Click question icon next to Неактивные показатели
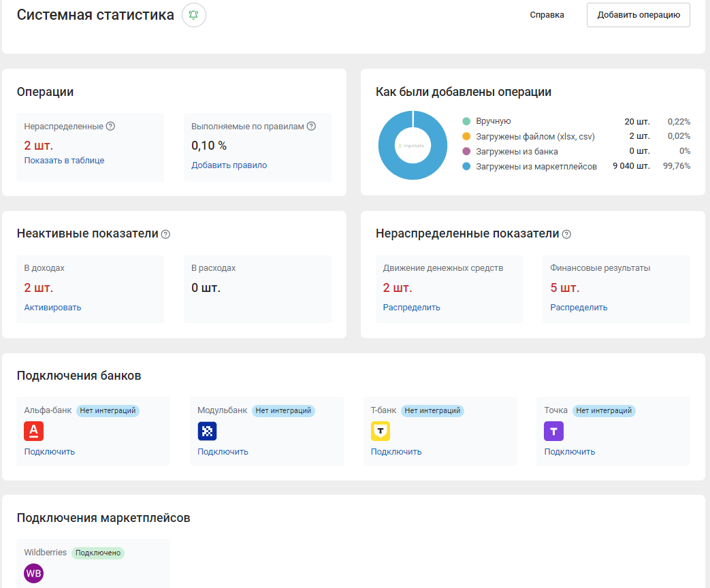 tap(165, 234)
